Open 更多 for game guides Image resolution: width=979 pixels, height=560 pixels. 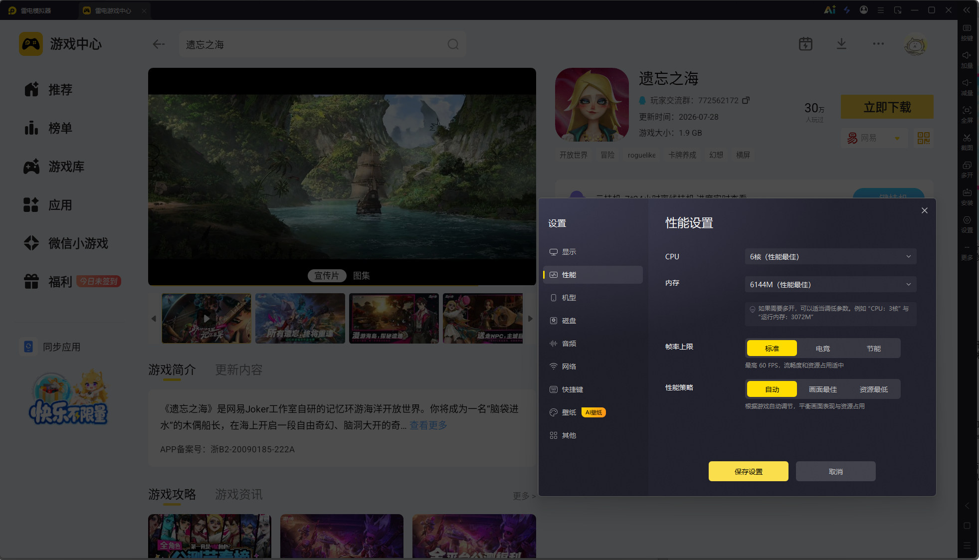pyautogui.click(x=524, y=496)
